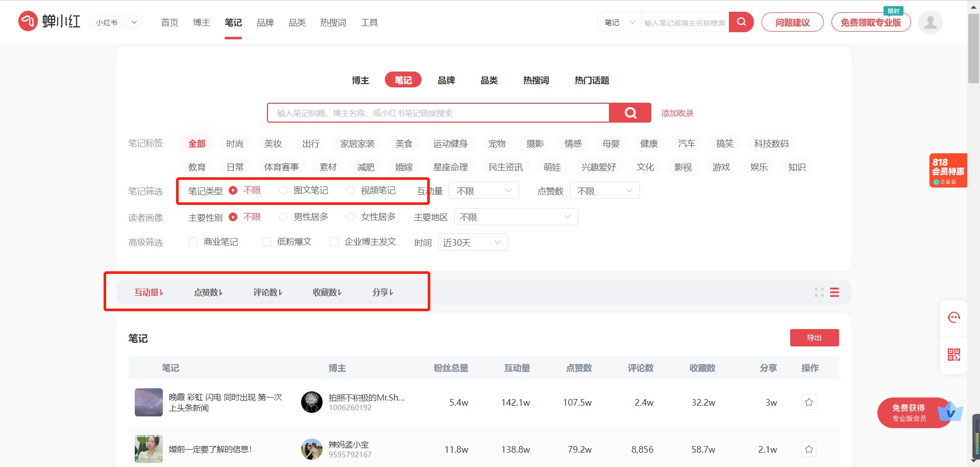Image resolution: width=980 pixels, height=467 pixels.
Task: Sort by 评论数
Action: tap(268, 292)
